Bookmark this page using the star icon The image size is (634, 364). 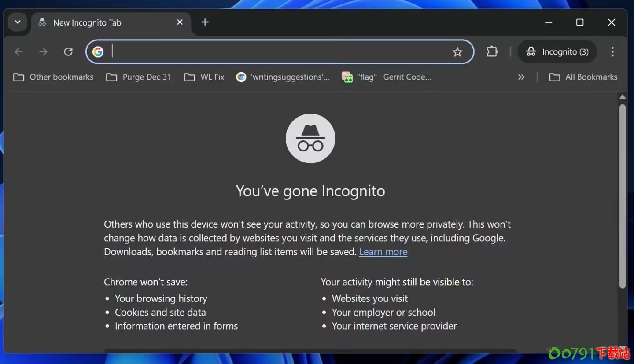(x=457, y=51)
